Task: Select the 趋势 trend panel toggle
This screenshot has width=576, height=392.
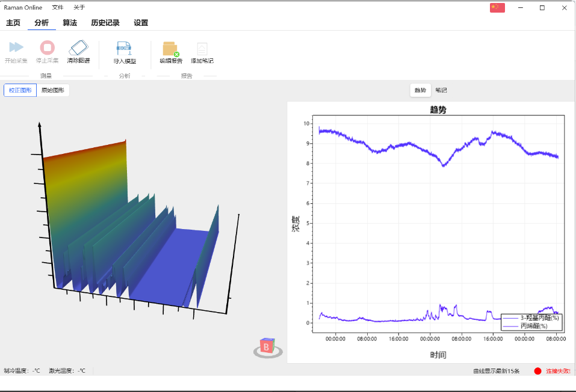Action: click(420, 90)
